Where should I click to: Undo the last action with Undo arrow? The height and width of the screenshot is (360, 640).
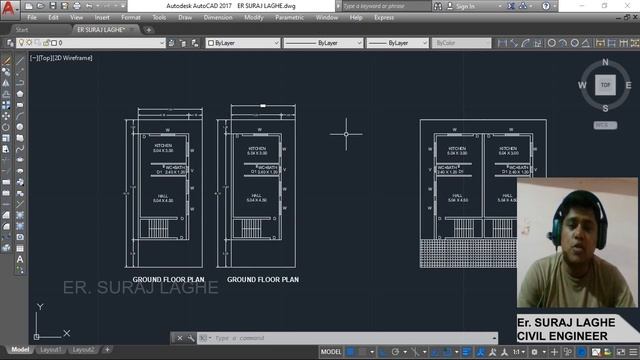(89, 6)
